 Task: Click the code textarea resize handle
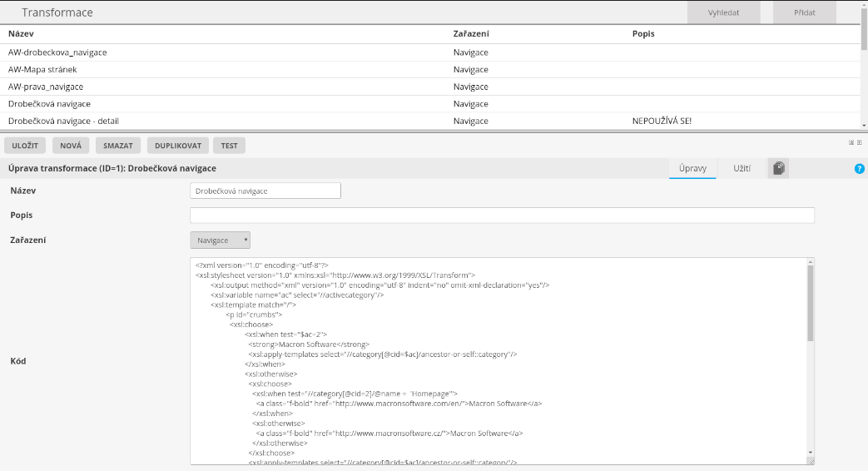point(811,461)
